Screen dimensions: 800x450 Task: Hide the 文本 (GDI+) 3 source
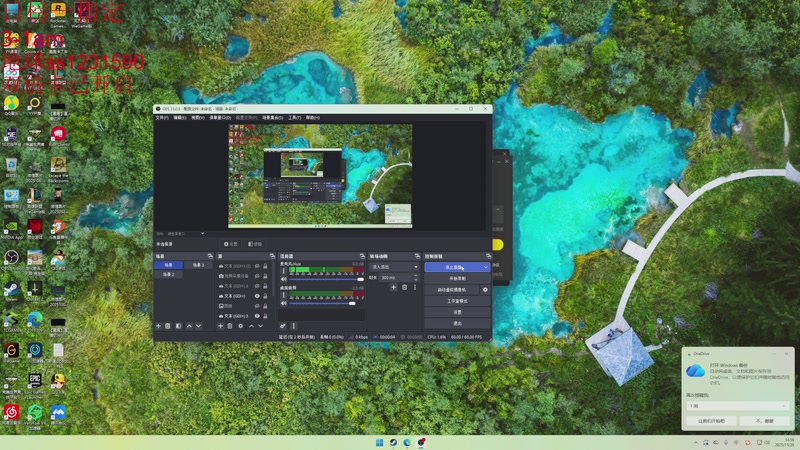257,316
